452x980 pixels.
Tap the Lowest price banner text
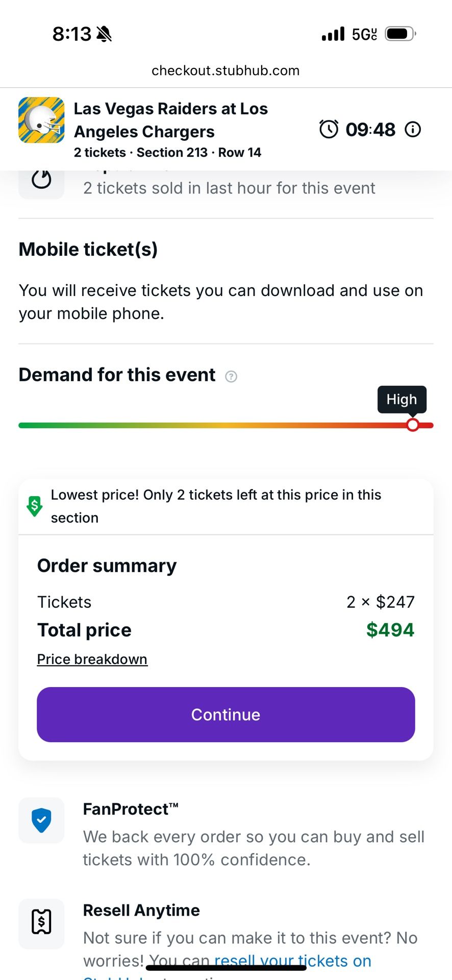(216, 506)
